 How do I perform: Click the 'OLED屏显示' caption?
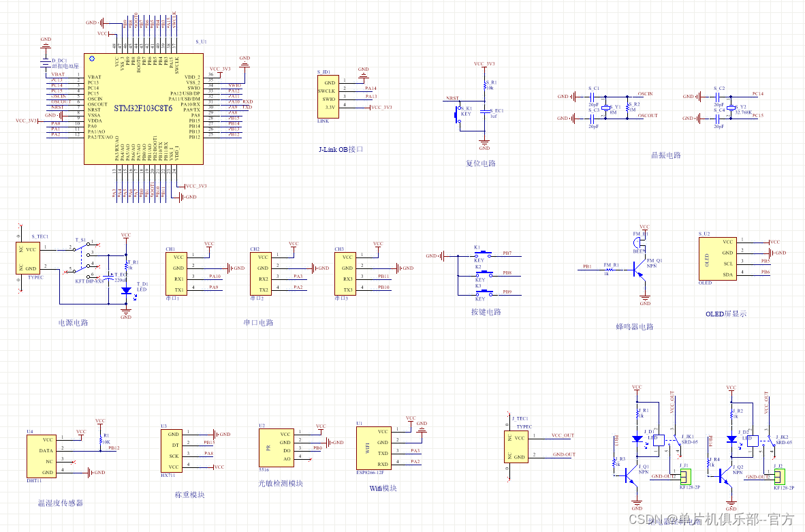(x=725, y=314)
